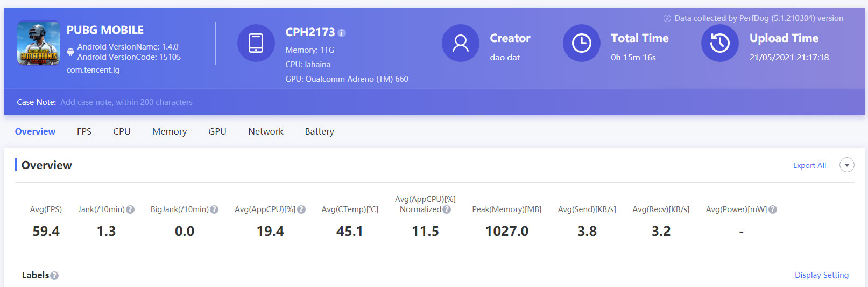
Task: Click the PUBG Mobile app thumbnail
Action: [39, 43]
